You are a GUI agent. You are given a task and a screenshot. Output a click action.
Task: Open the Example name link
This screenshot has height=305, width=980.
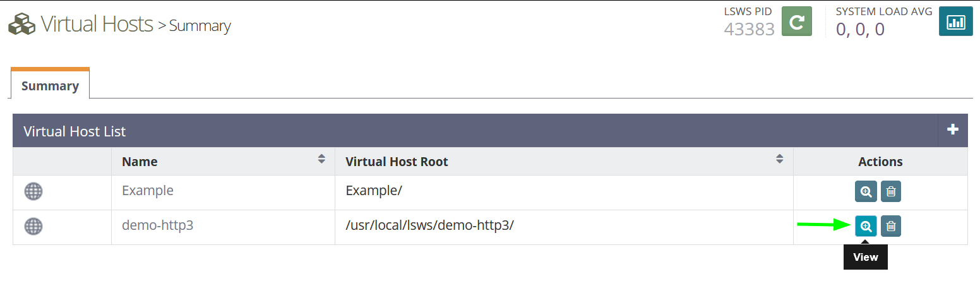click(x=148, y=191)
